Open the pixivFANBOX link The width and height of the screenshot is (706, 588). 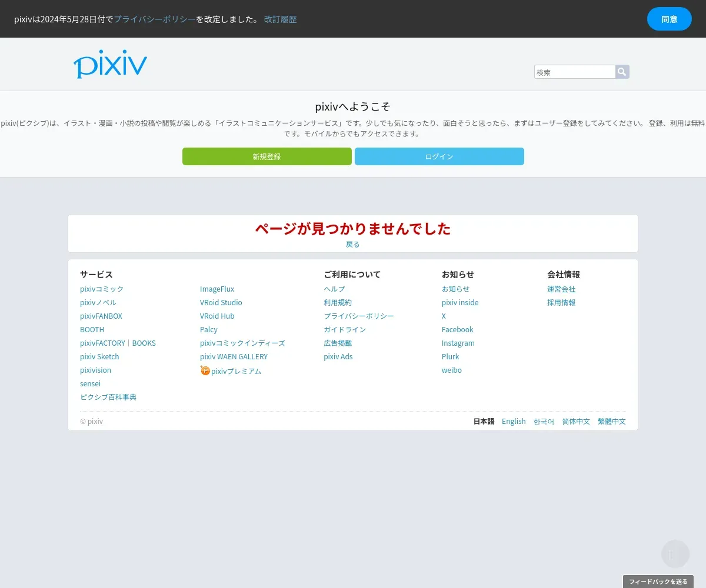101,316
